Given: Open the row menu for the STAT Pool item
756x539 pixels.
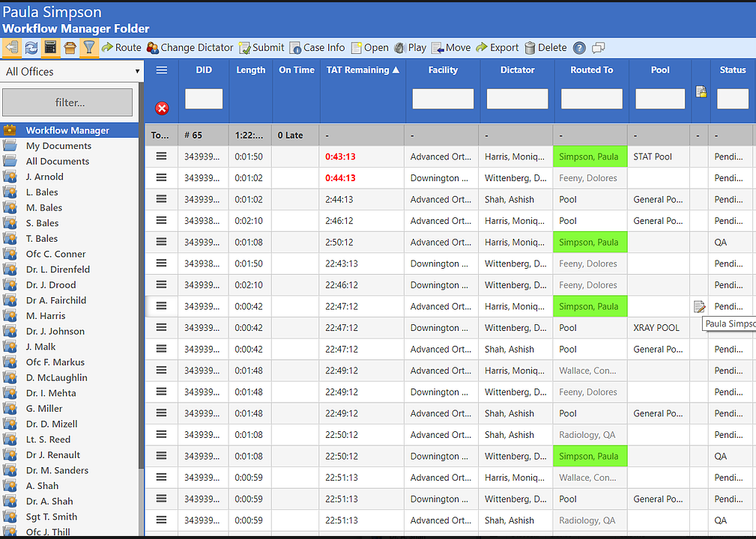Looking at the screenshot, I should coord(161,156).
